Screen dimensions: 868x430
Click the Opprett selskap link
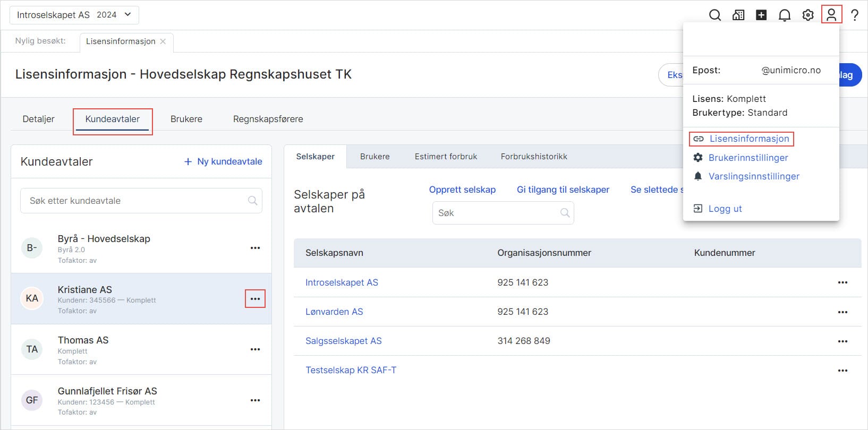pos(462,190)
